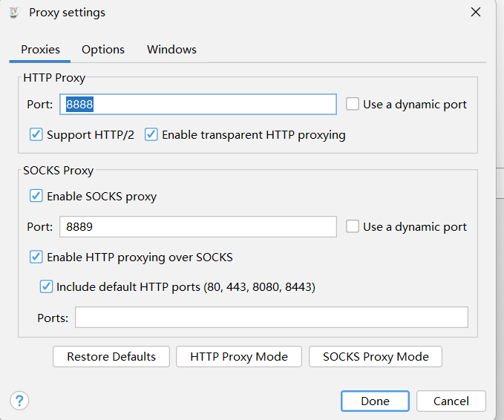Select HTTP Proxy Mode button
Viewport: 504px width, 420px height.
tap(238, 357)
